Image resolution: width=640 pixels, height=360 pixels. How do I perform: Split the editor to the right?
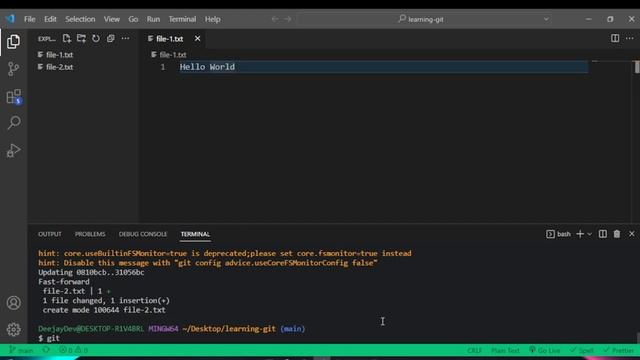tap(615, 38)
